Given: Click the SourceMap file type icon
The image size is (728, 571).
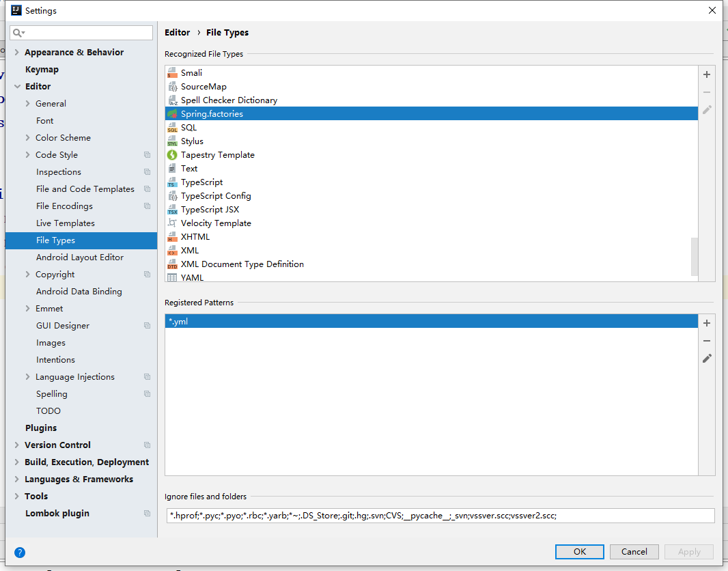Looking at the screenshot, I should tap(172, 86).
